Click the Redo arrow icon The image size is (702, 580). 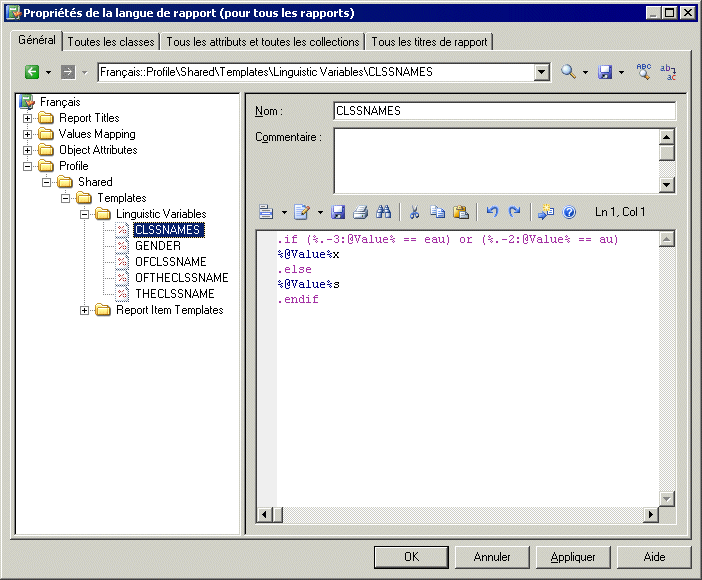(x=515, y=212)
